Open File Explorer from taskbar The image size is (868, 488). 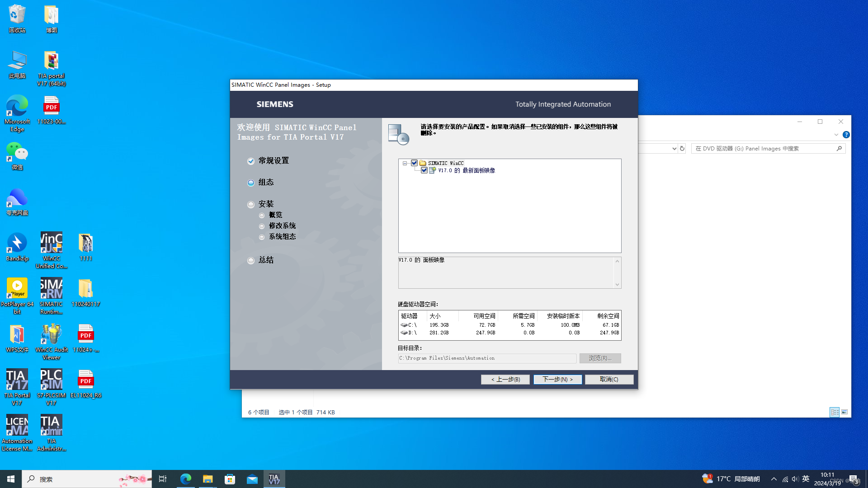208,479
